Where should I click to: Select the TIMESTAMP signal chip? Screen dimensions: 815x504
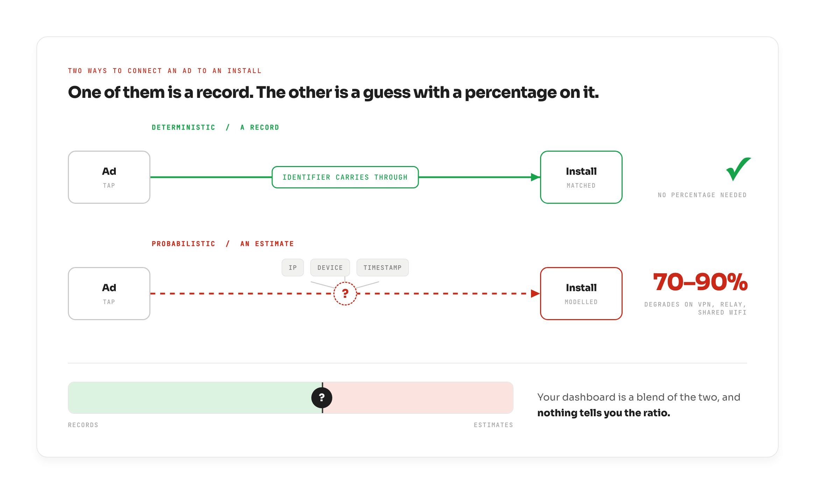(x=382, y=268)
